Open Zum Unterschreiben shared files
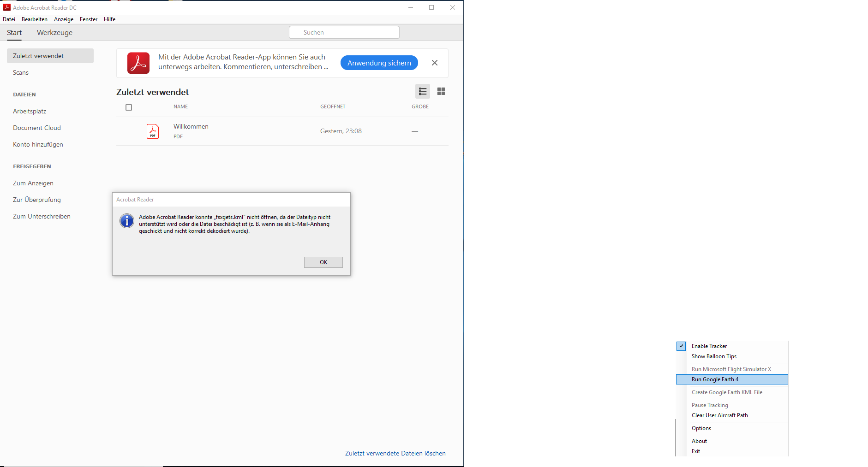The height and width of the screenshot is (467, 868). 42,216
